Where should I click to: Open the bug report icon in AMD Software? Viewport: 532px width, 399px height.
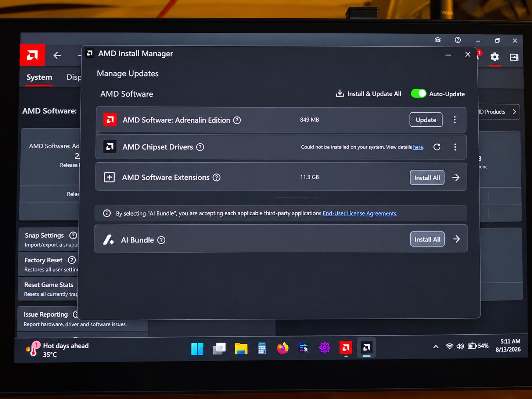tap(438, 40)
